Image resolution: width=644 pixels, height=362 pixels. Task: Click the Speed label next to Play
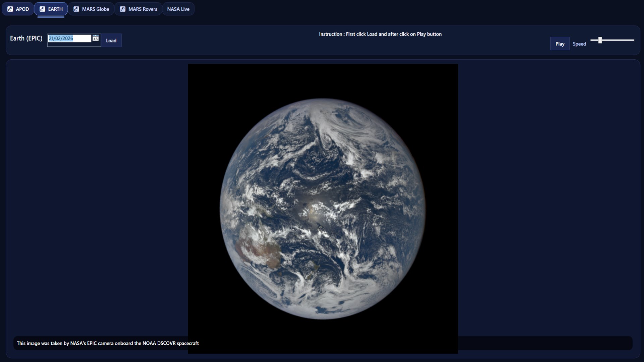click(x=579, y=44)
